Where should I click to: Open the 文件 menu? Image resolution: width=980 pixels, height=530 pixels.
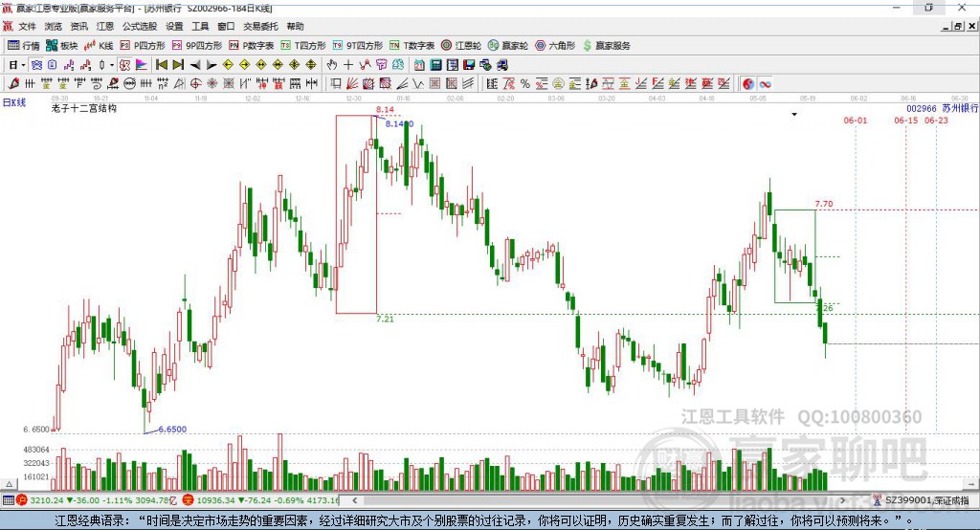point(27,26)
